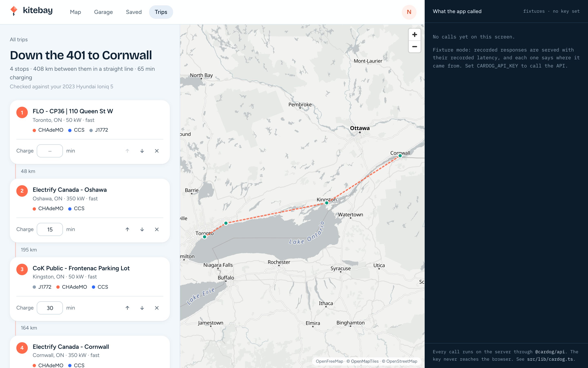This screenshot has height=368, width=588.
Task: Click the Oshawa map marker
Action: coord(226,223)
